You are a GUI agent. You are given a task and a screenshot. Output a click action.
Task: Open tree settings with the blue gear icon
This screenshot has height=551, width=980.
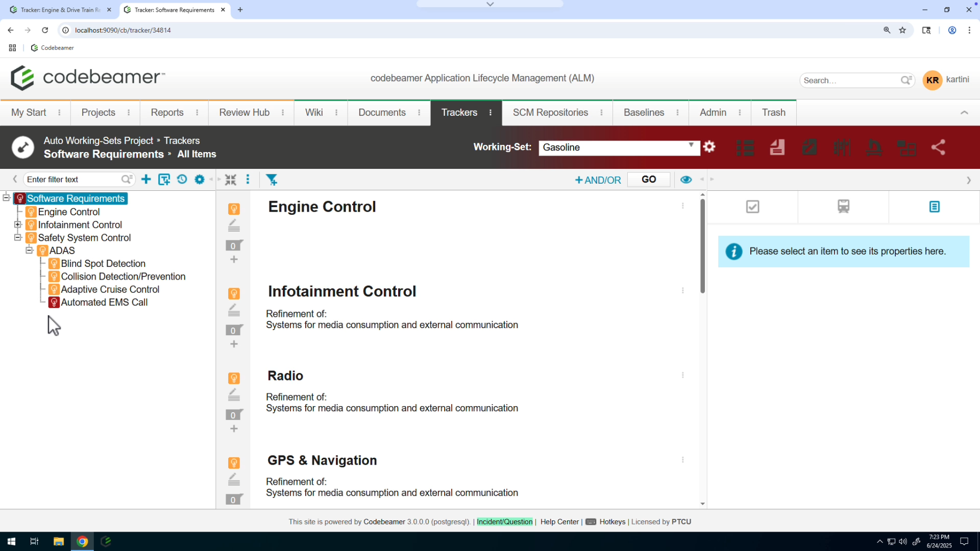tap(200, 180)
